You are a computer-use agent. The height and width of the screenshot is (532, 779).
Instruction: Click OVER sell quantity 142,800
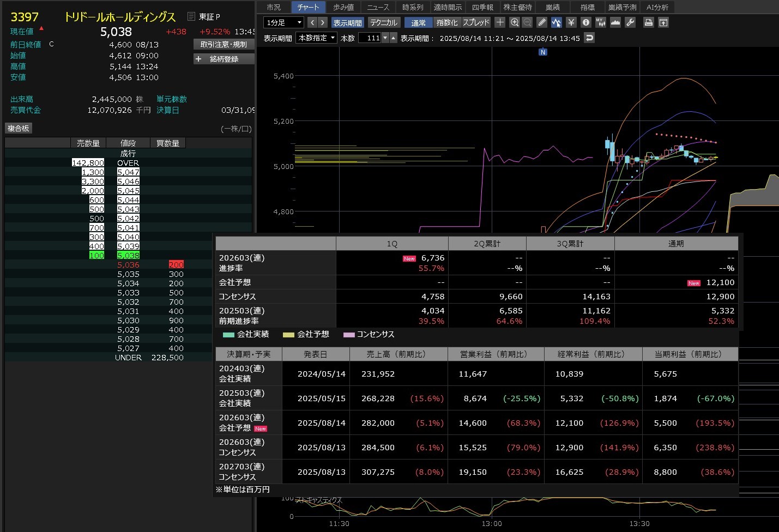88,162
